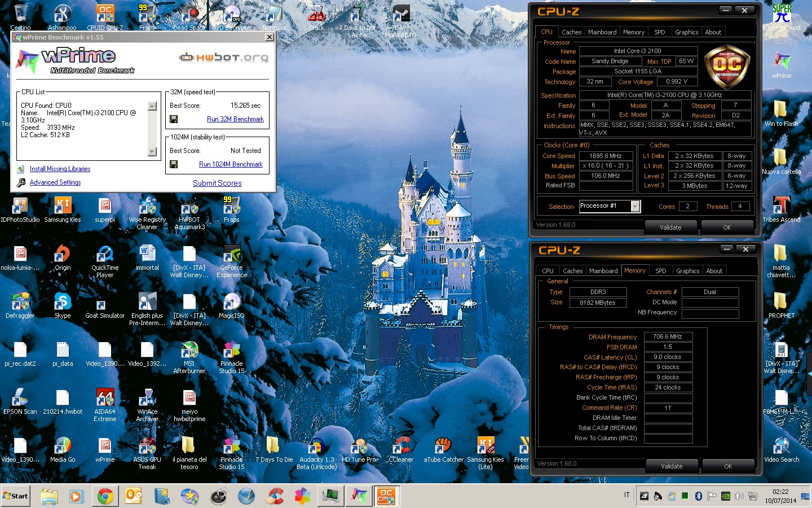Click Best Score value 15,265 sec
This screenshot has height=508, width=812.
pos(245,106)
